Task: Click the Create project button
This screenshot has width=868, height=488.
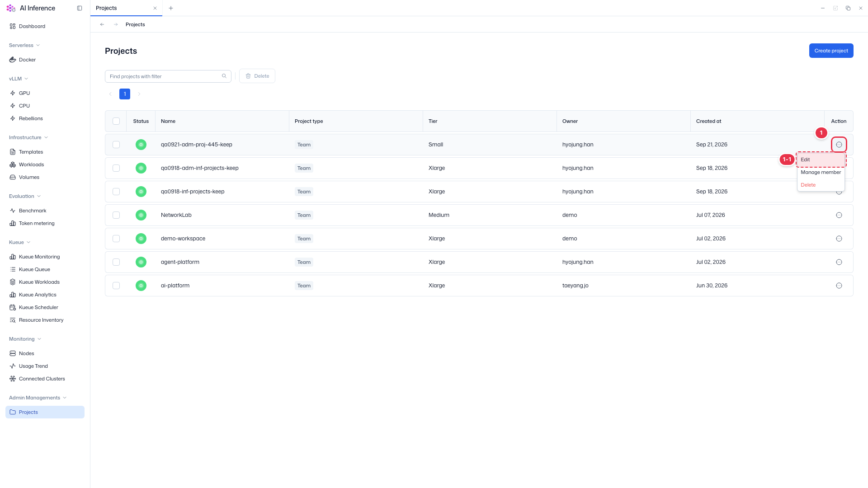Action: (x=831, y=51)
